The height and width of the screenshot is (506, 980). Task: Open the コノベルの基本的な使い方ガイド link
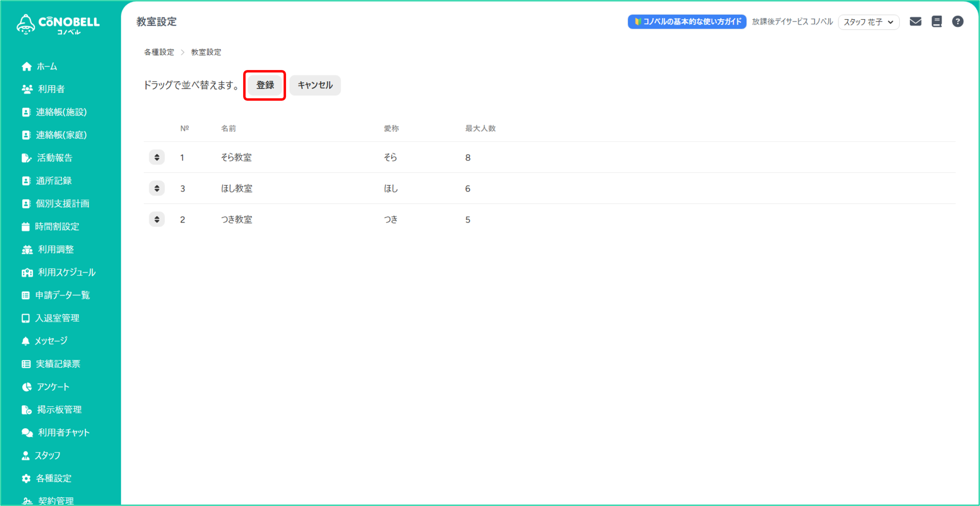click(687, 22)
